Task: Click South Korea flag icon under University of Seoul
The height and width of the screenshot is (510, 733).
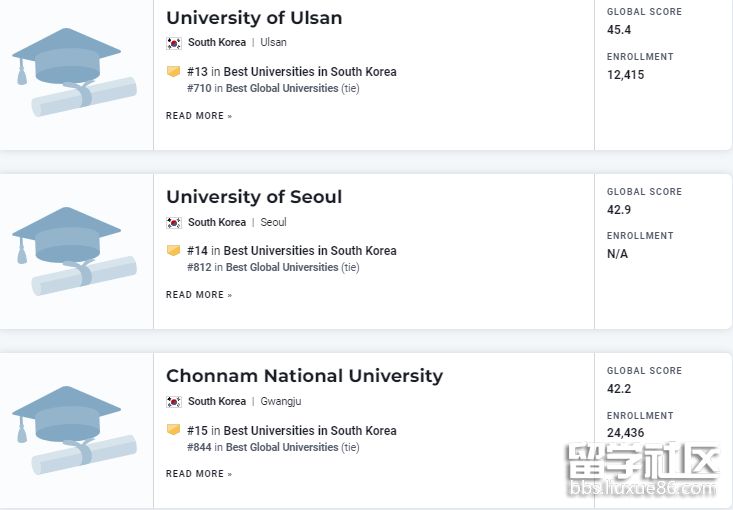Action: click(x=174, y=223)
